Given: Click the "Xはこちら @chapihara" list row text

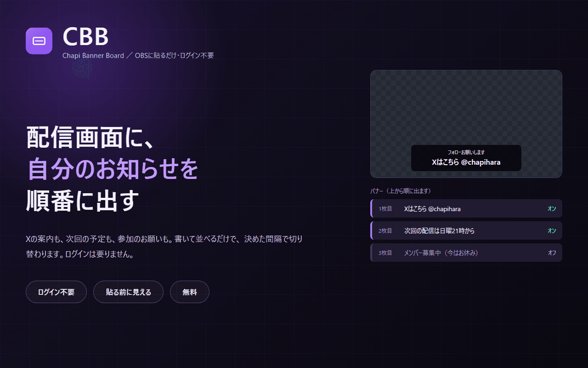Looking at the screenshot, I should coord(432,209).
